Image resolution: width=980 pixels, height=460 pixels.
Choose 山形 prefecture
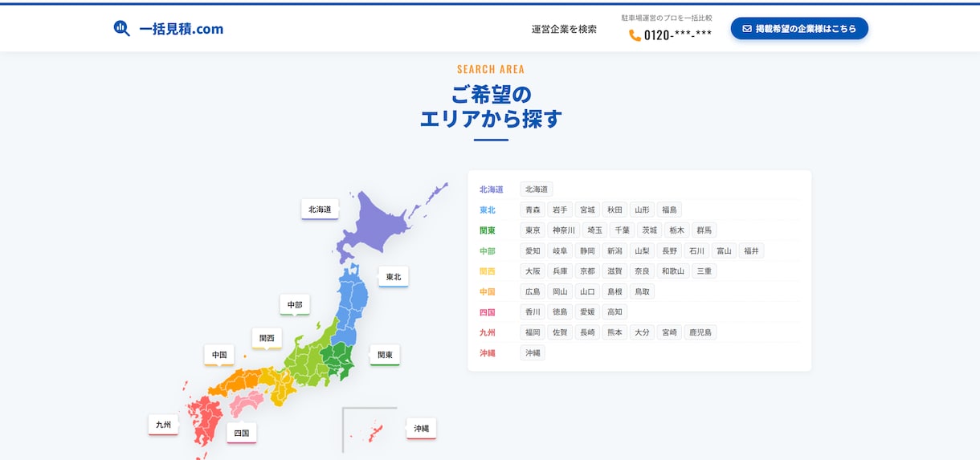642,210
